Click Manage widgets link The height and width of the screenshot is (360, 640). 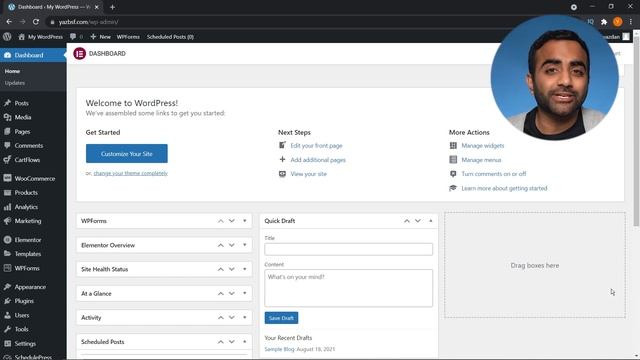coord(482,145)
